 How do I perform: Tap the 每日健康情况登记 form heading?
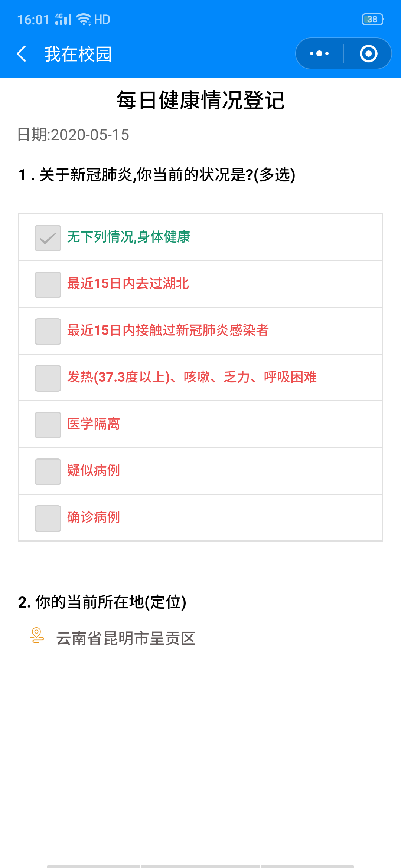(x=200, y=101)
